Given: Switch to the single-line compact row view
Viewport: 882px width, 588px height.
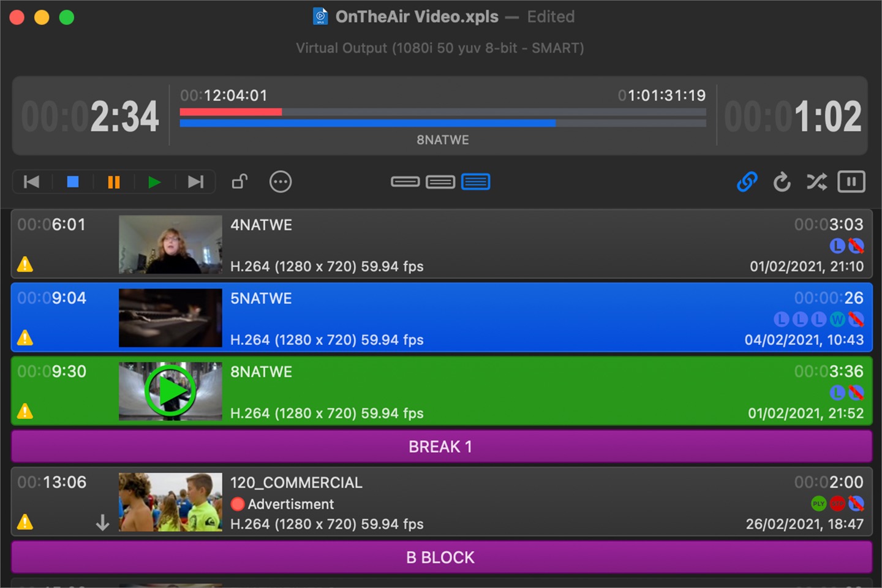Looking at the screenshot, I should click(405, 182).
